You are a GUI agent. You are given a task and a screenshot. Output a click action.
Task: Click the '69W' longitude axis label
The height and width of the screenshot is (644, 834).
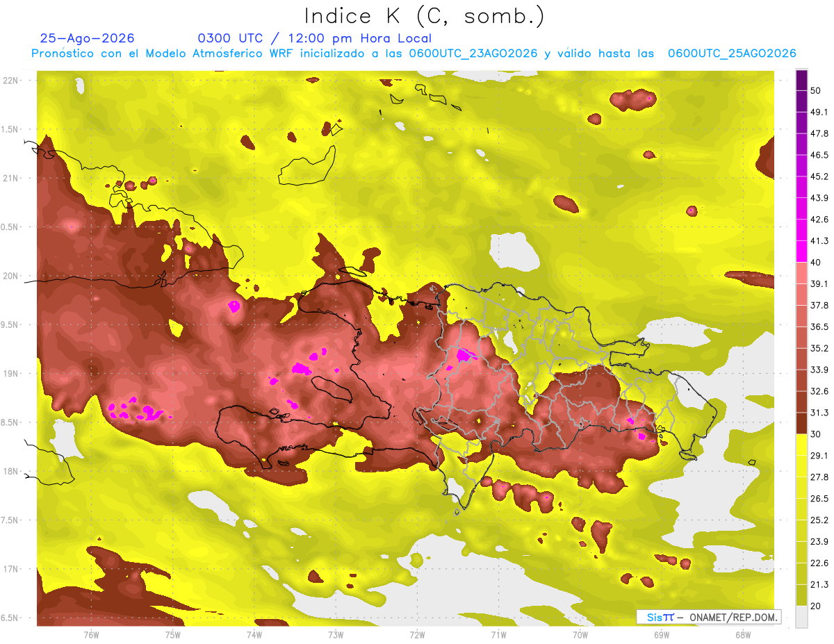tap(661, 634)
